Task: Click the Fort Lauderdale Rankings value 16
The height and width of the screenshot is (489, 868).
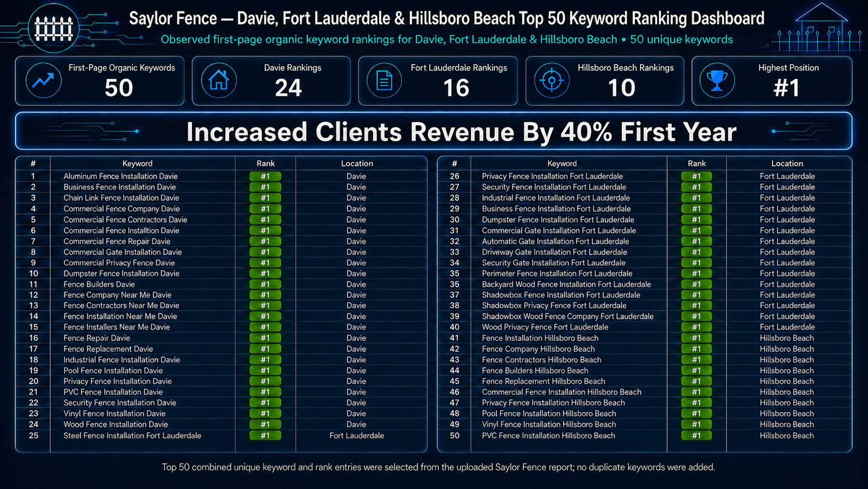Action: 456,88
